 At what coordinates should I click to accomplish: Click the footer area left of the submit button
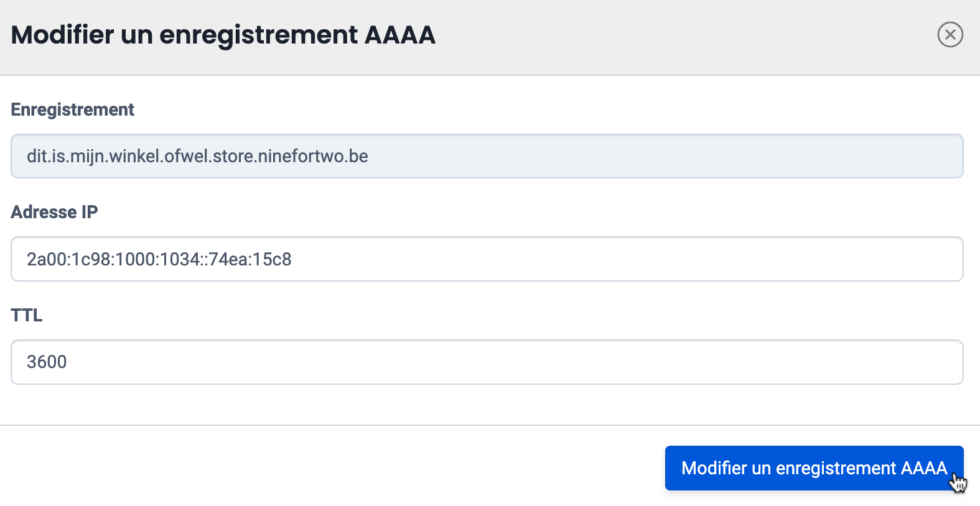(311, 467)
